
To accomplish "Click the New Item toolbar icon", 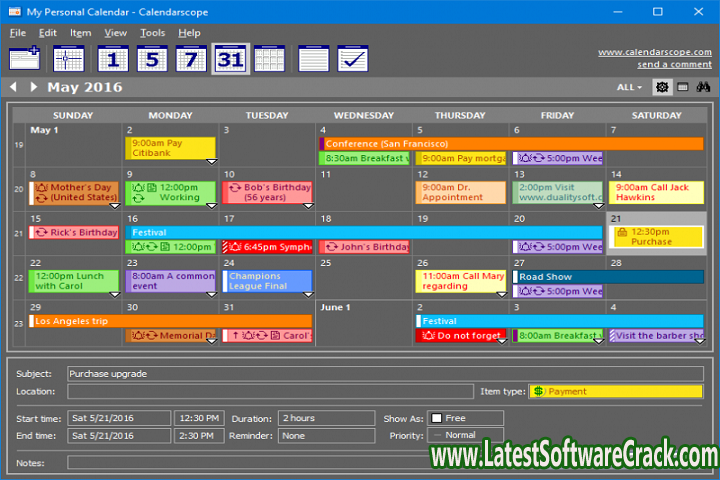I will [x=24, y=58].
